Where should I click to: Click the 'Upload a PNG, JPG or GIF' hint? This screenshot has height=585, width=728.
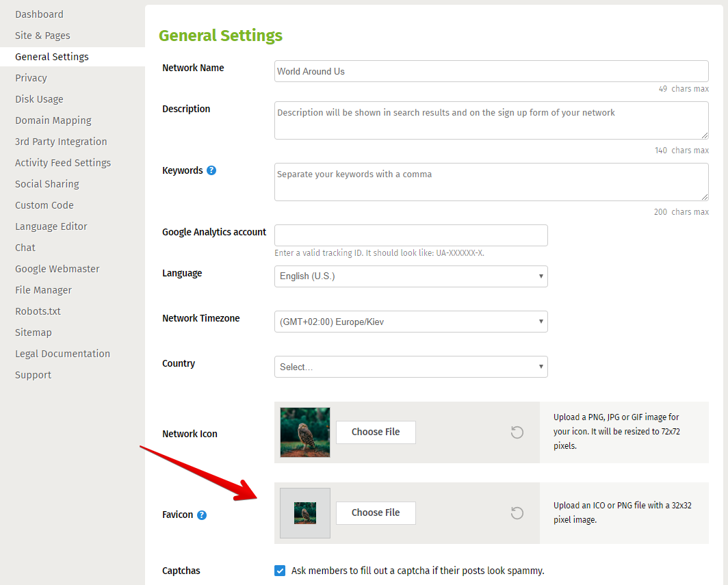click(x=616, y=431)
